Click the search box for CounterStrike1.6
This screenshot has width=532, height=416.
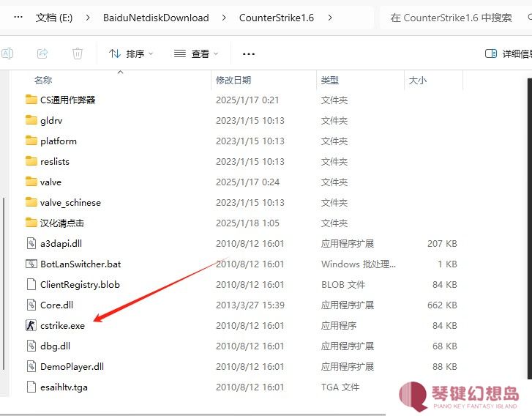pos(454,18)
